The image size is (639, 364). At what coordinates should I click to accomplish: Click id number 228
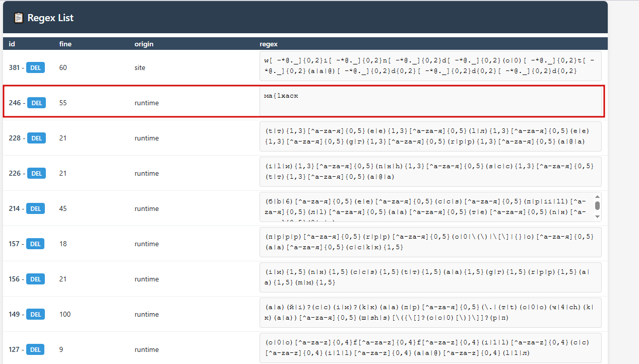tap(15, 138)
